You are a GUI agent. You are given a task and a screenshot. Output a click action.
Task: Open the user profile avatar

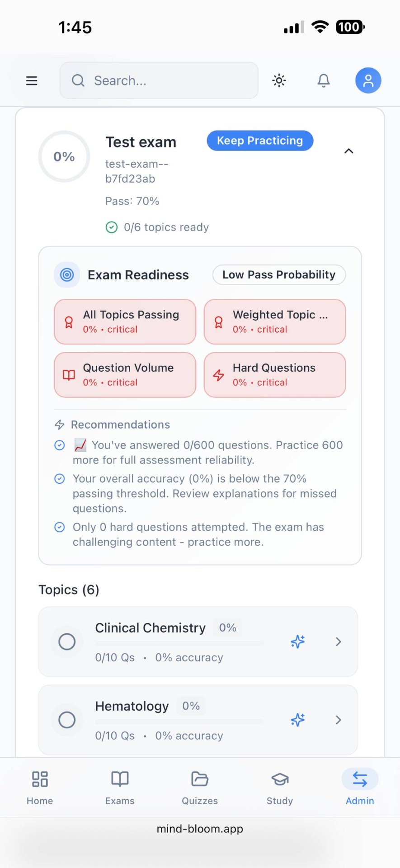pos(368,80)
